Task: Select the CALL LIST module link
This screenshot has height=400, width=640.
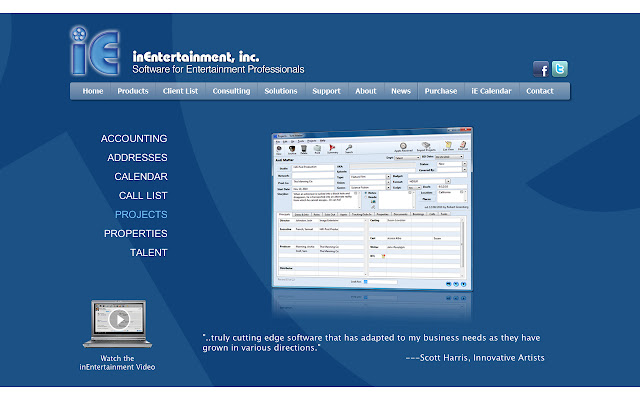Action: click(143, 196)
